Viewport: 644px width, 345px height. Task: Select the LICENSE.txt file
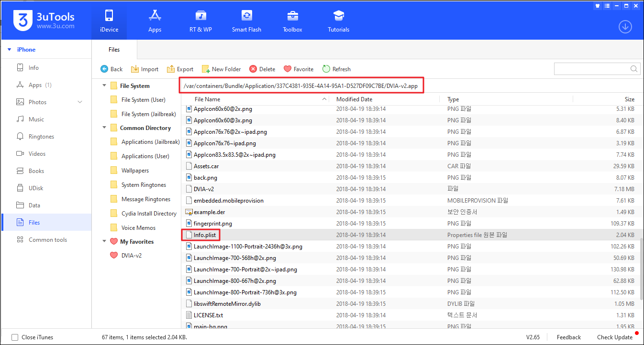(x=208, y=315)
